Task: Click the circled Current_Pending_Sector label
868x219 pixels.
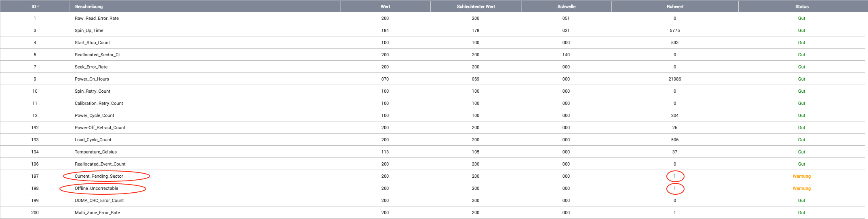Action: (99, 176)
